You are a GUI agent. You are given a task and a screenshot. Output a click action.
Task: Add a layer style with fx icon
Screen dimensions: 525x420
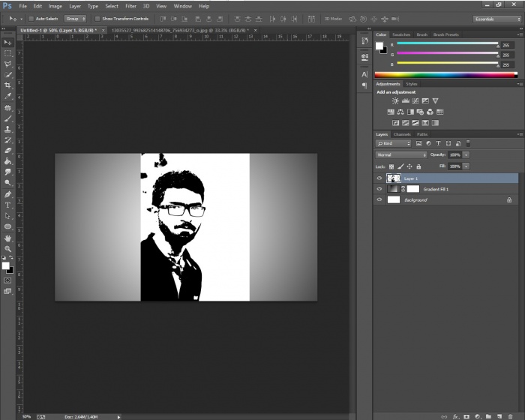(455, 415)
